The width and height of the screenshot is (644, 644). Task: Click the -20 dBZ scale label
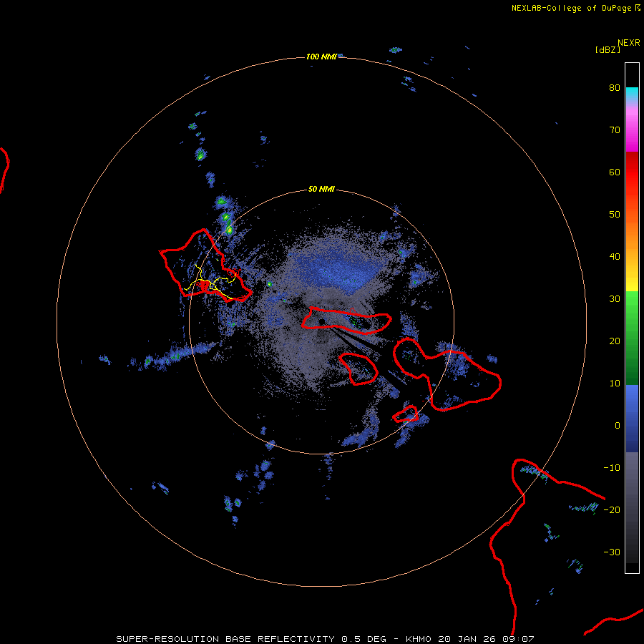tap(612, 509)
